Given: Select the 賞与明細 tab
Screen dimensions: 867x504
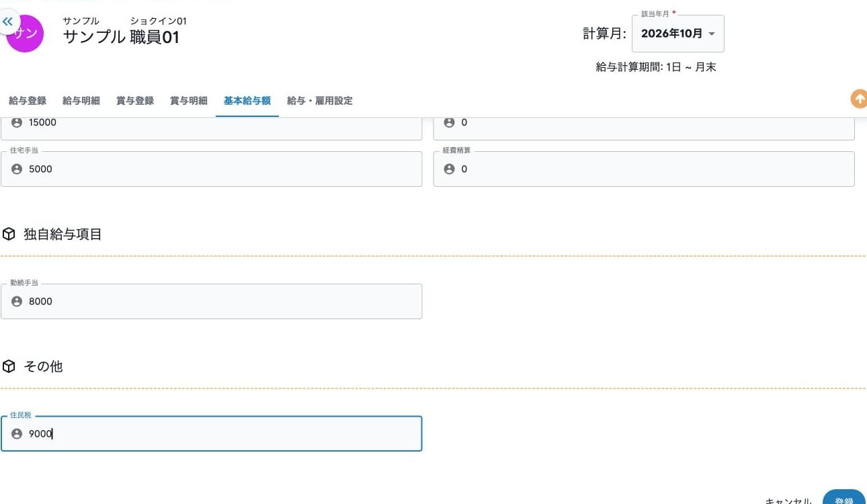Looking at the screenshot, I should (x=189, y=101).
